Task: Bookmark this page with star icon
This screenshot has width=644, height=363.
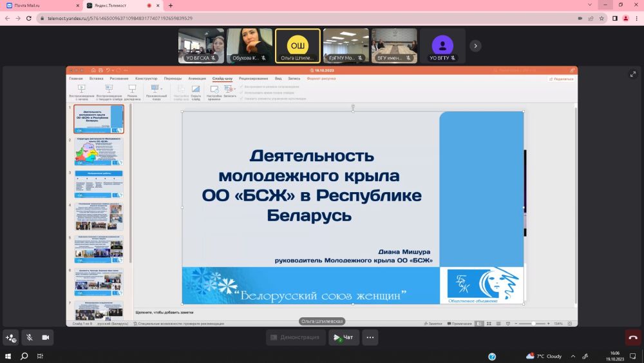Action: coord(601,18)
